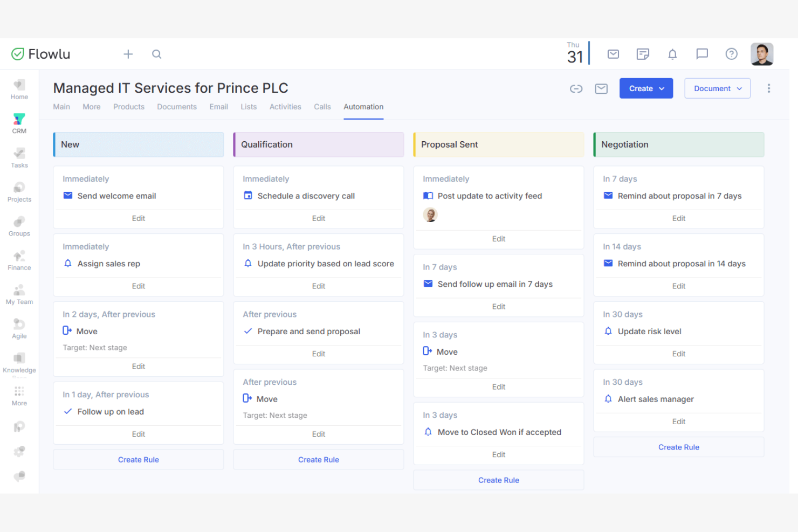
Task: Open Tasks from the left sidebar
Action: [19, 157]
